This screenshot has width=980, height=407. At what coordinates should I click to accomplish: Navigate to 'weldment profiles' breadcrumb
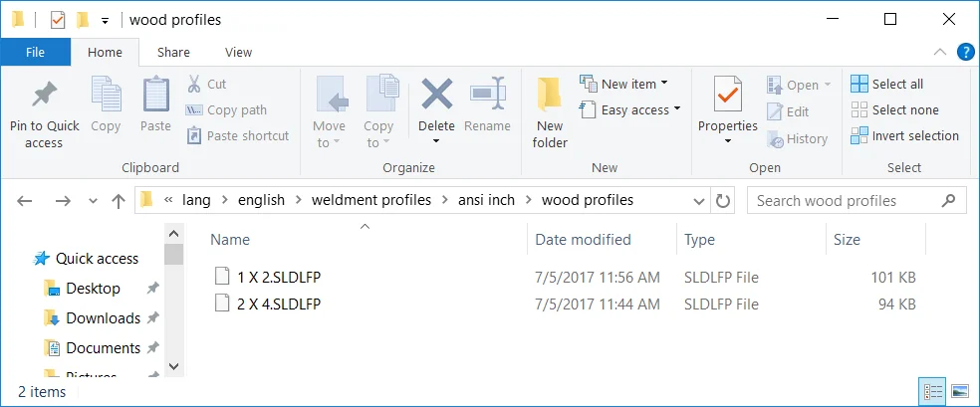pos(371,200)
